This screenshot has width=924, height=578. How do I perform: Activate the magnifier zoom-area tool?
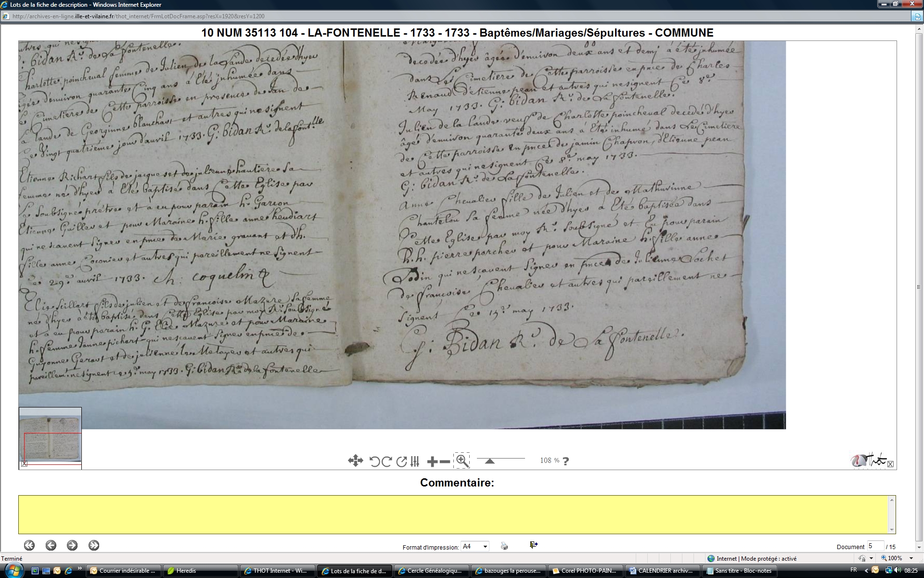tap(462, 460)
